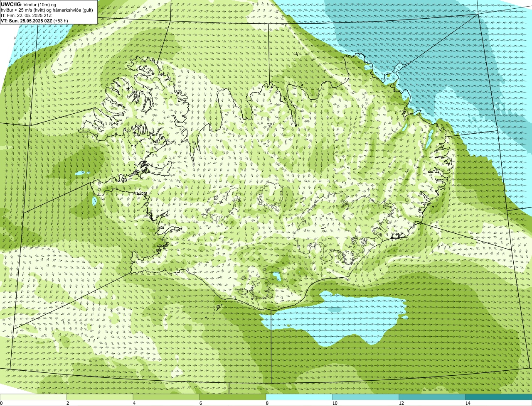532x406 pixels.
Task: Click the darkest teal swatch above 14 m/s
Action: [x=499, y=397]
